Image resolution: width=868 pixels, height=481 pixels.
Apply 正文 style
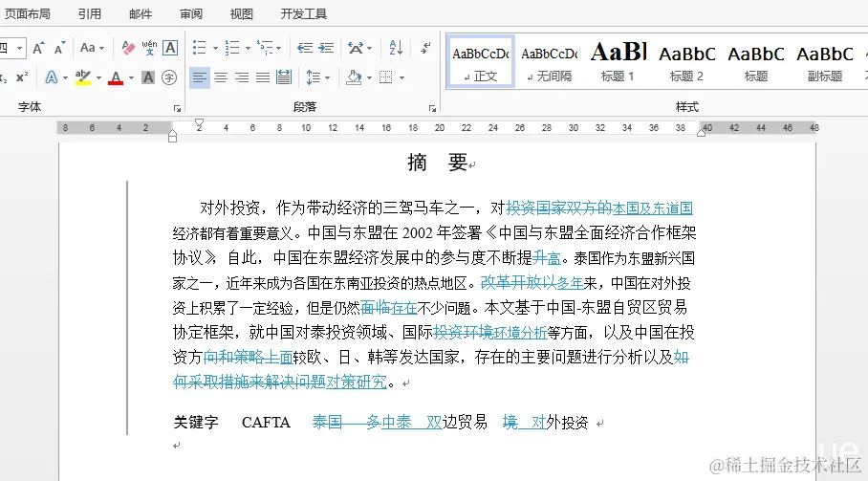(x=481, y=62)
